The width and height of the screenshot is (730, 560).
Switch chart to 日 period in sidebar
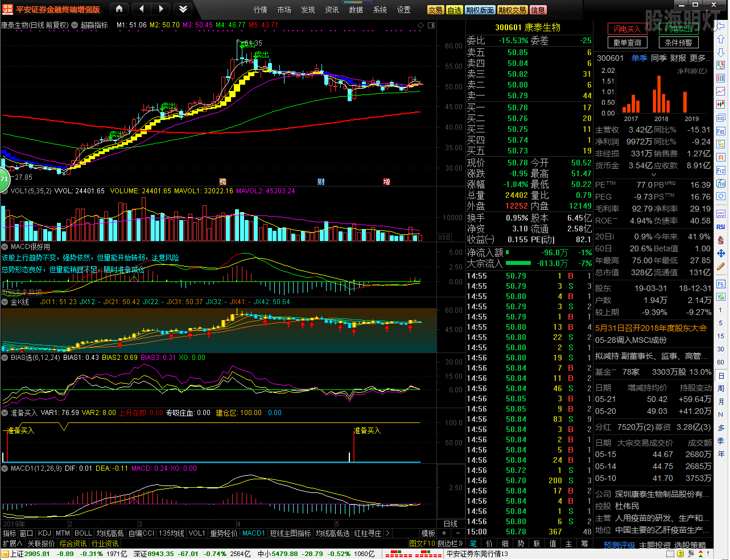coord(721,376)
